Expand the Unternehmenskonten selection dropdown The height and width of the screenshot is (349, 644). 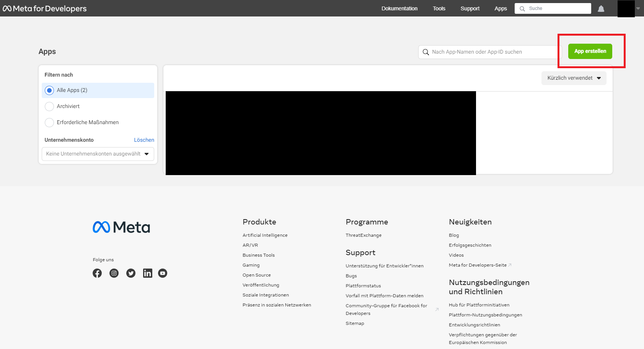click(x=98, y=154)
